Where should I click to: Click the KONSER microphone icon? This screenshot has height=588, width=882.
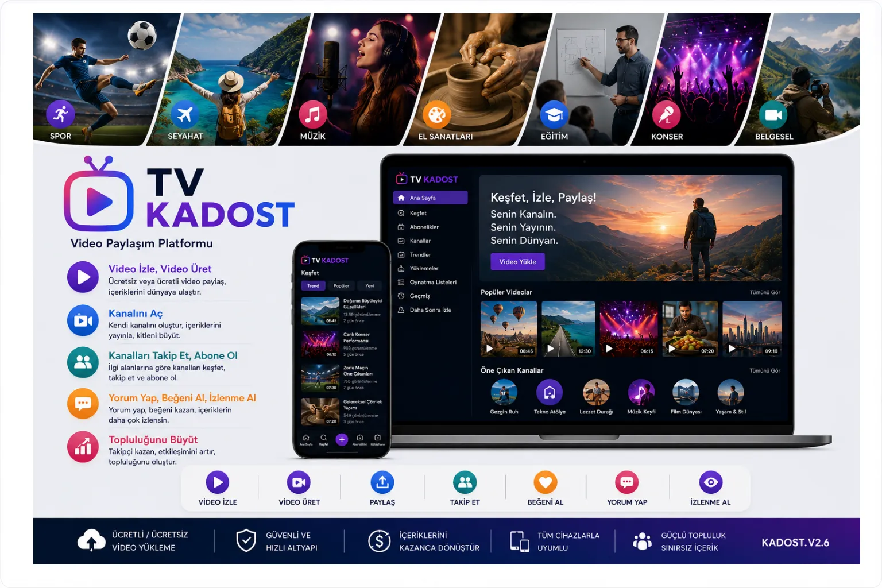666,115
